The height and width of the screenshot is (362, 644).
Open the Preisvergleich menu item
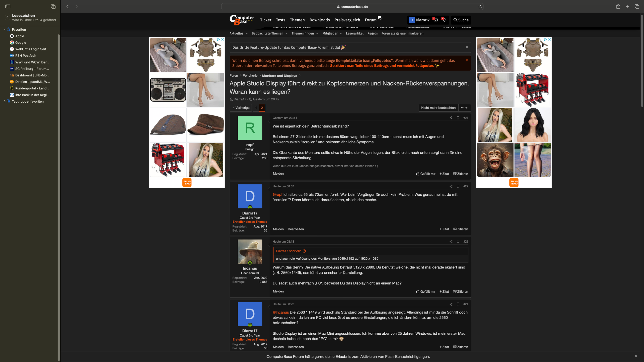coord(347,20)
